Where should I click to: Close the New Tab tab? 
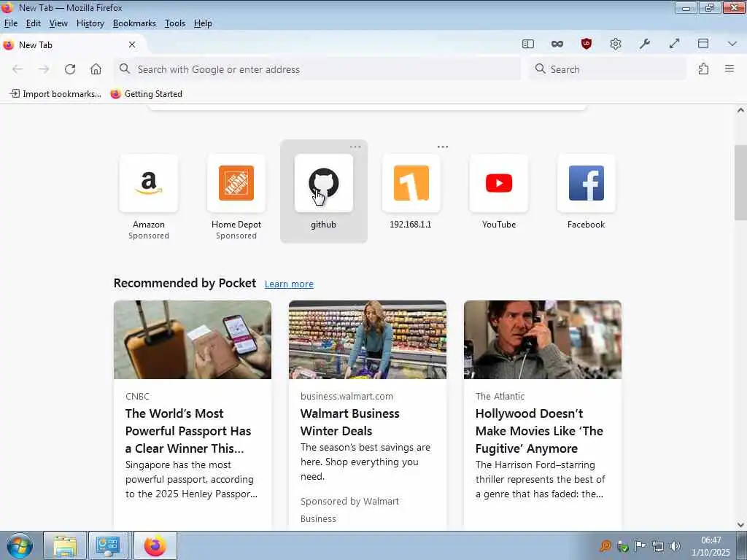tap(132, 44)
